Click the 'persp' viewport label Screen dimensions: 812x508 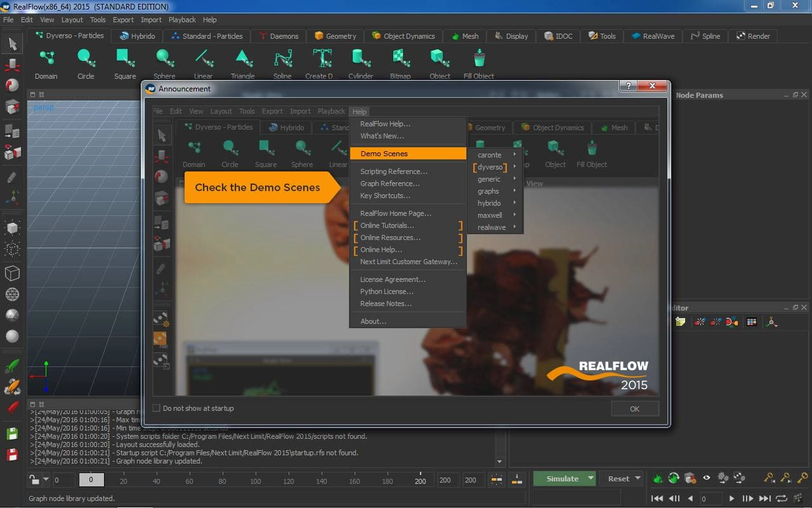43,107
